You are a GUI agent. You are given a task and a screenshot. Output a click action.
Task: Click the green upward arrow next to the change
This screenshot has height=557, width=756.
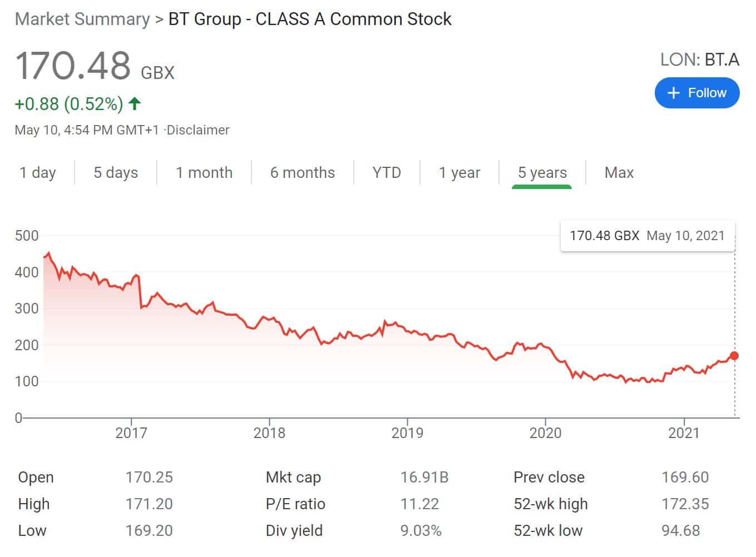(x=134, y=103)
